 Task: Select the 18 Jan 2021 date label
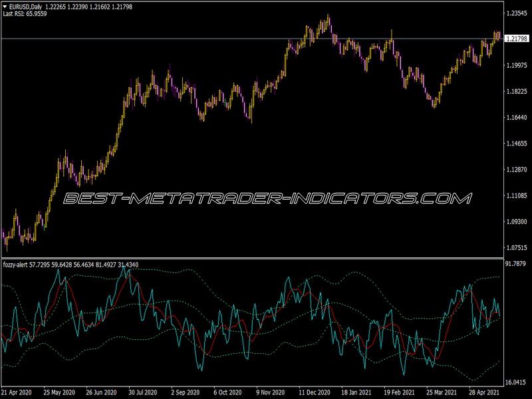356,392
